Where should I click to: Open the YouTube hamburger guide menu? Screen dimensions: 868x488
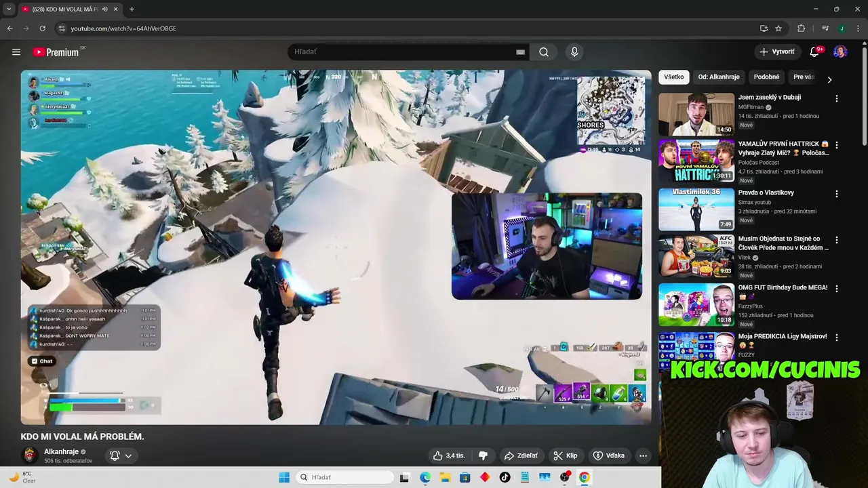tap(16, 52)
